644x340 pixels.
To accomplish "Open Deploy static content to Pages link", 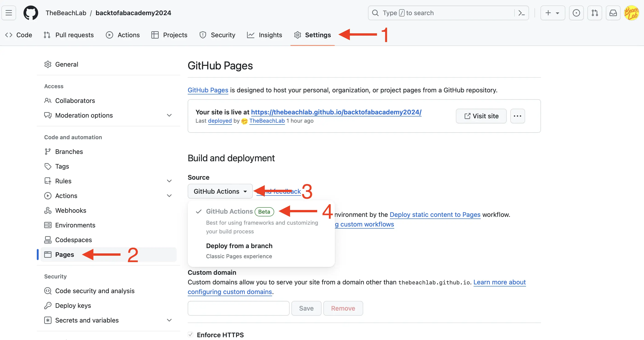I will tap(435, 215).
